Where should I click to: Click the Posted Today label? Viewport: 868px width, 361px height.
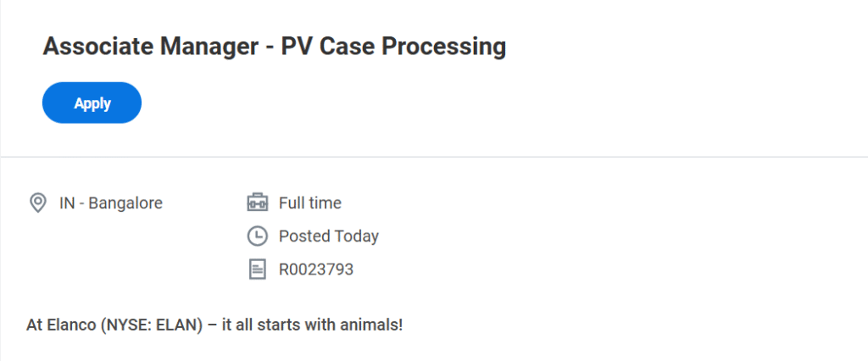[329, 236]
